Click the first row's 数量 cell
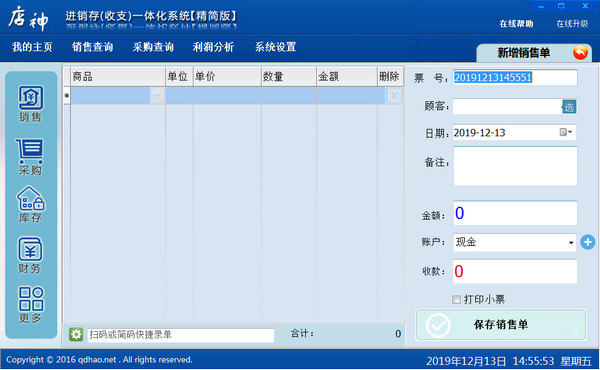 (x=289, y=95)
